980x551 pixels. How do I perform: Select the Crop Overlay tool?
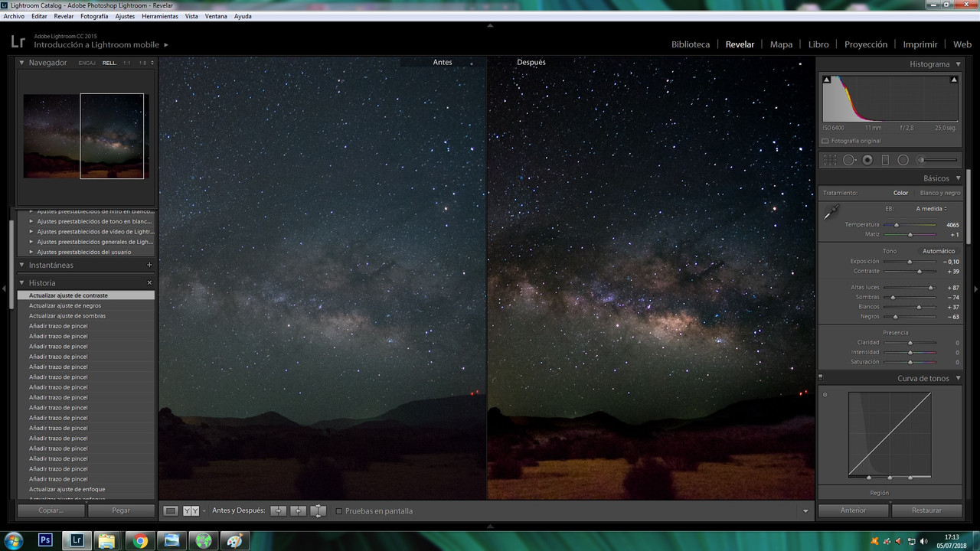tap(830, 160)
